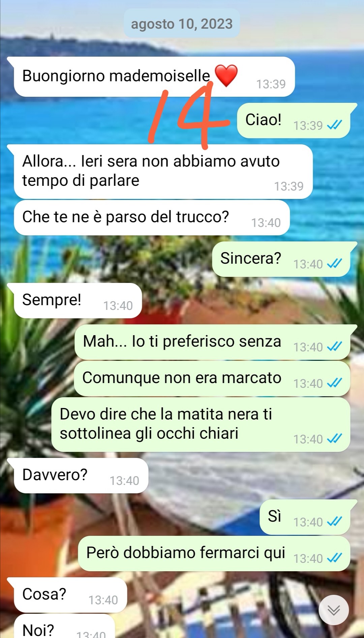The height and width of the screenshot is (638, 364).
Task: Tap blue double ticks next to 'Sincera?'
Action: pyautogui.click(x=335, y=264)
